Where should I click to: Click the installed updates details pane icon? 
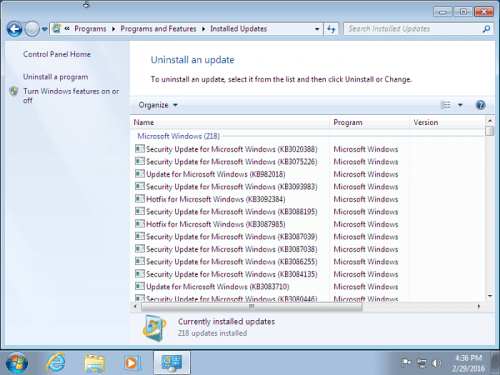154,328
